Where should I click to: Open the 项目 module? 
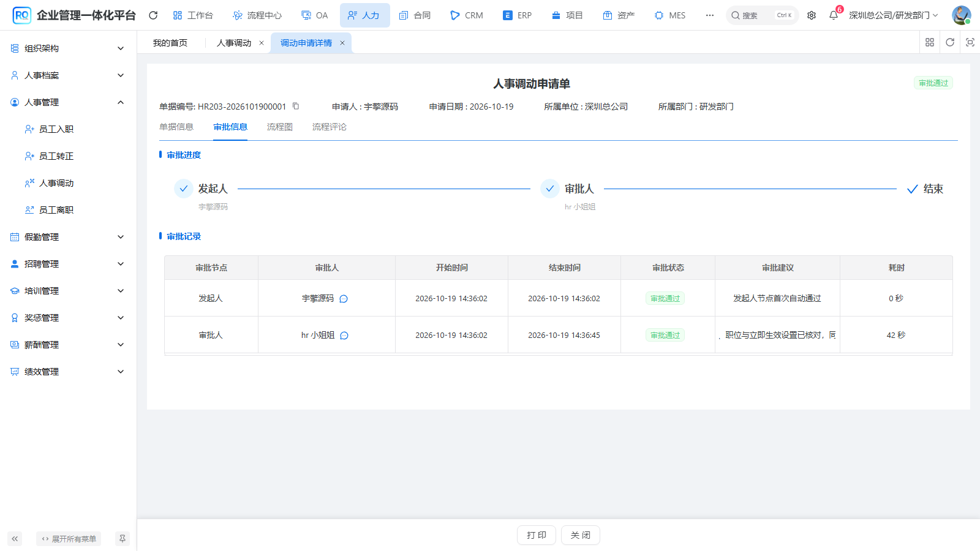click(x=567, y=15)
